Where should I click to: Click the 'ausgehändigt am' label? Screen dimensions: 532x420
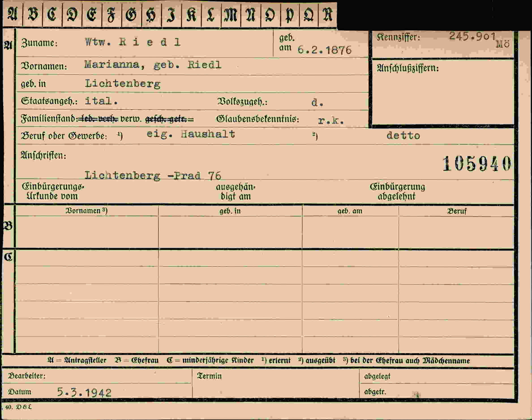coord(236,192)
